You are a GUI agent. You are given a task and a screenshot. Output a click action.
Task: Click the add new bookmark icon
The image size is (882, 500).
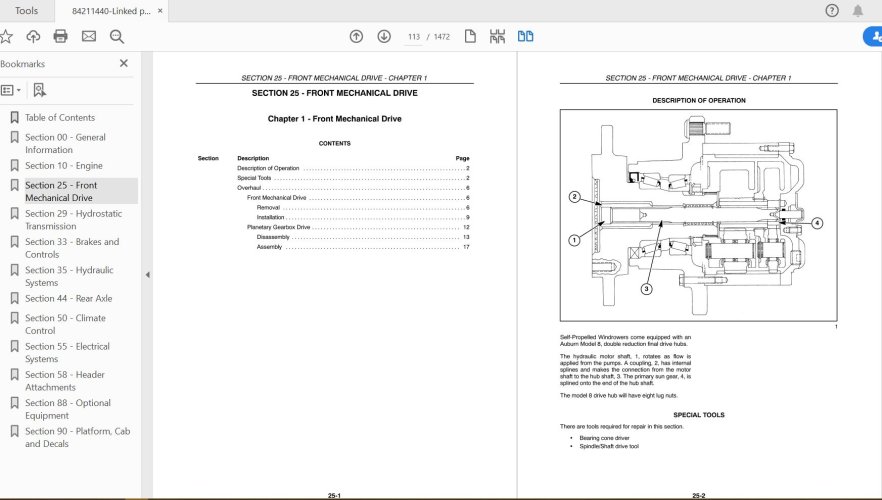[x=39, y=90]
